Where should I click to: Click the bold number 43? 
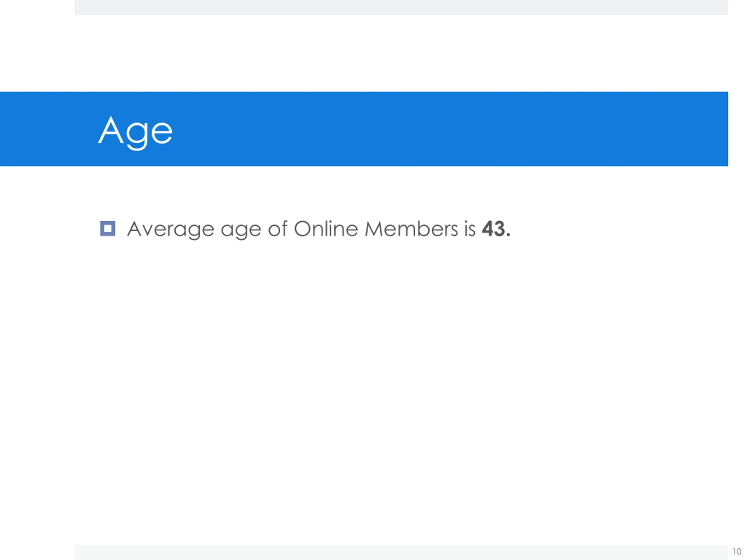(494, 229)
